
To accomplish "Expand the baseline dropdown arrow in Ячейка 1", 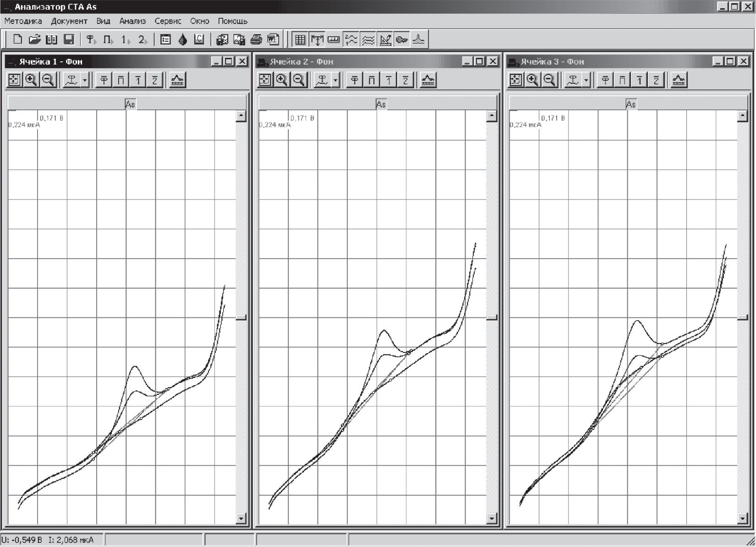I will click(85, 80).
